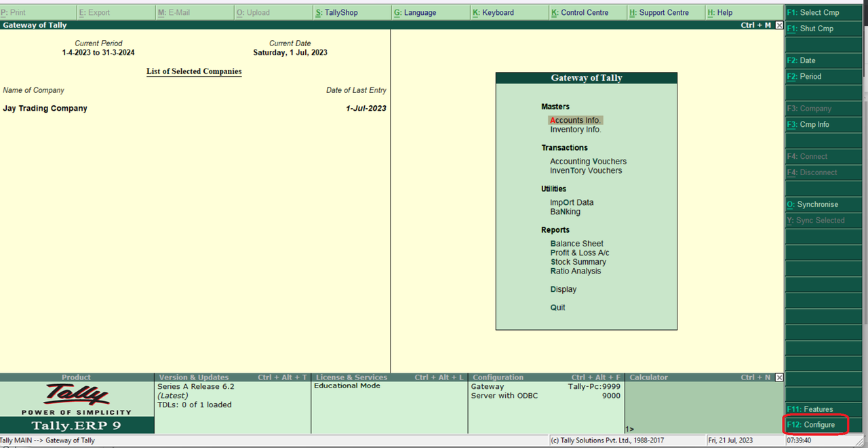The image size is (868, 448).
Task: Click F2: Date button
Action: (x=824, y=60)
